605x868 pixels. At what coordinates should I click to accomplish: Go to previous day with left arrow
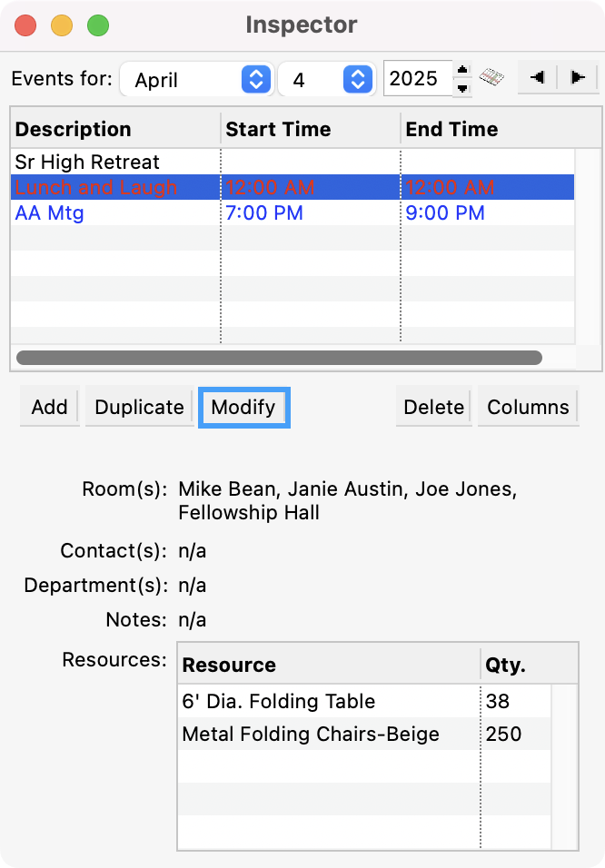537,77
